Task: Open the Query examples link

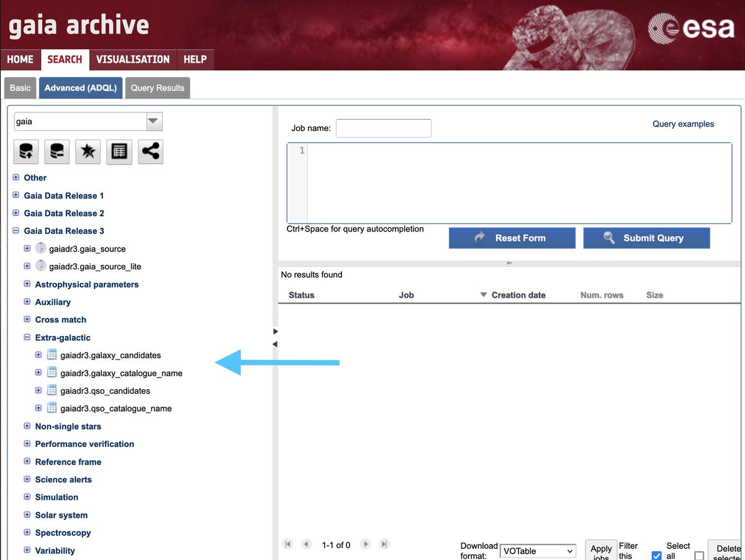Action: point(683,124)
